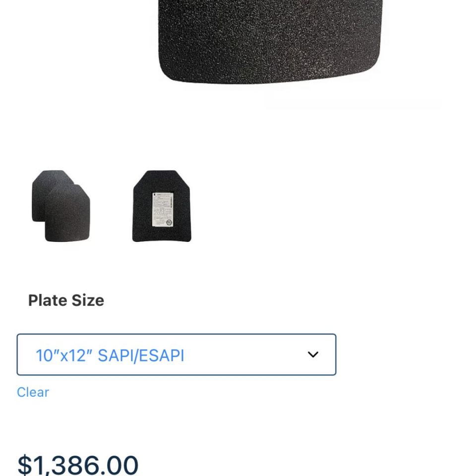Click the dollar sign in the price
476x476 pixels.
point(24,465)
